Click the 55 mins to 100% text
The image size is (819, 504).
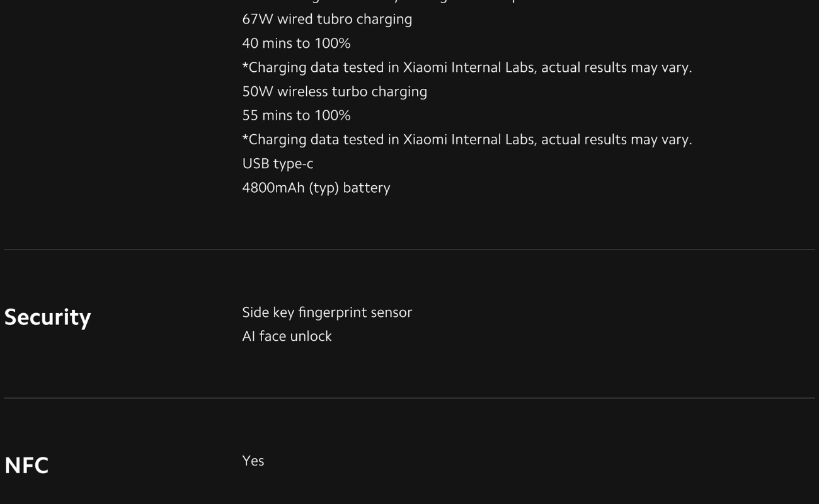[296, 115]
